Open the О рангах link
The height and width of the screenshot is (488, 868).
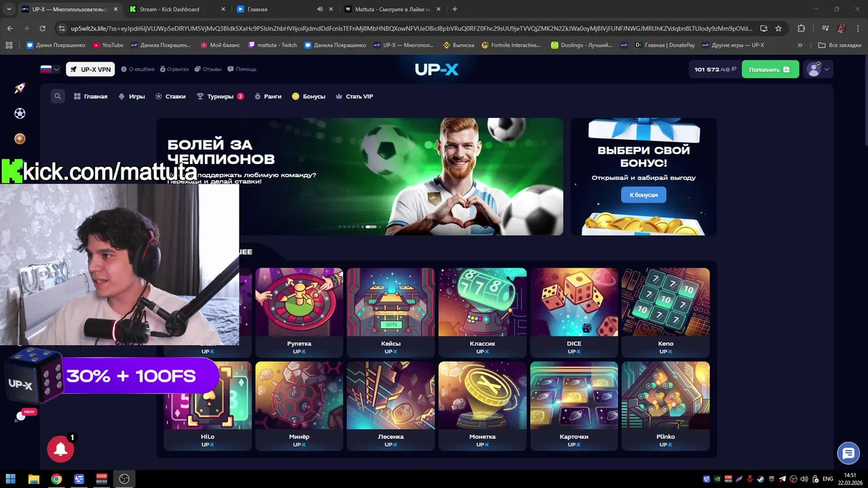click(174, 69)
